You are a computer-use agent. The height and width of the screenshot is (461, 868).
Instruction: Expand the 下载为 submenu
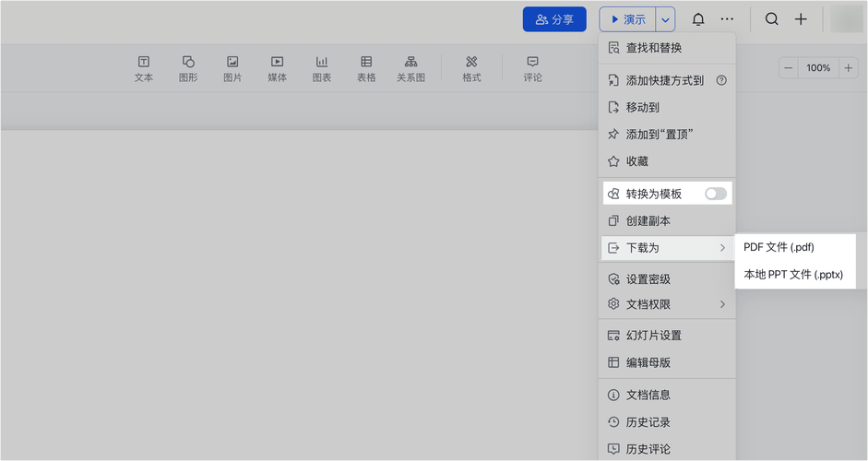[x=666, y=248]
